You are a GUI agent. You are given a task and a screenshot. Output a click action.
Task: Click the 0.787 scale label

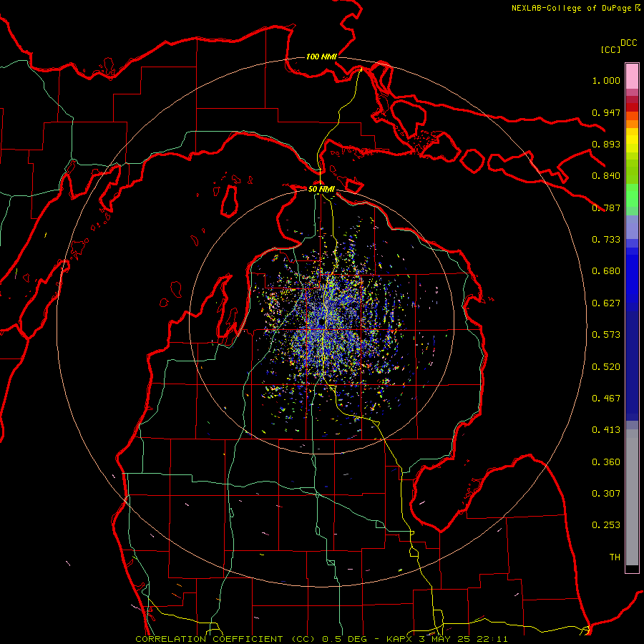point(606,208)
